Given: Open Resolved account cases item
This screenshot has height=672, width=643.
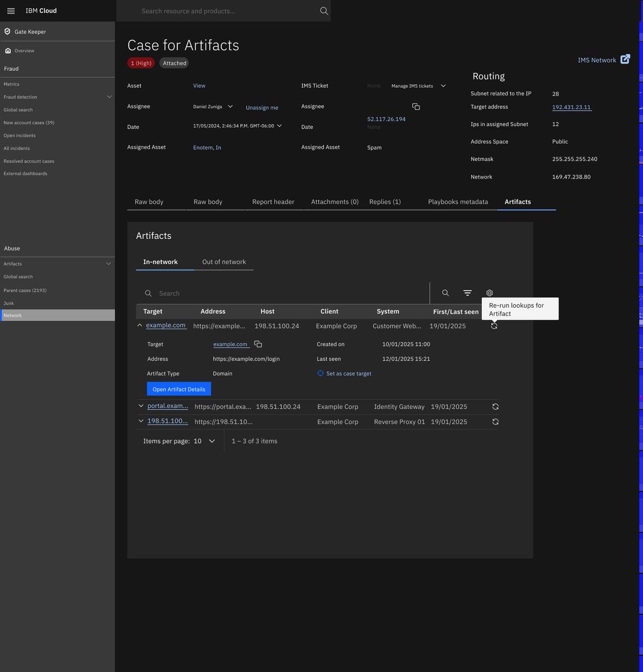Looking at the screenshot, I should [29, 161].
